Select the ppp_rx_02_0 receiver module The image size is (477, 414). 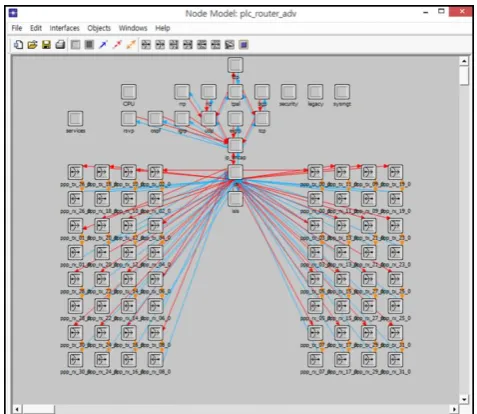coord(155,199)
